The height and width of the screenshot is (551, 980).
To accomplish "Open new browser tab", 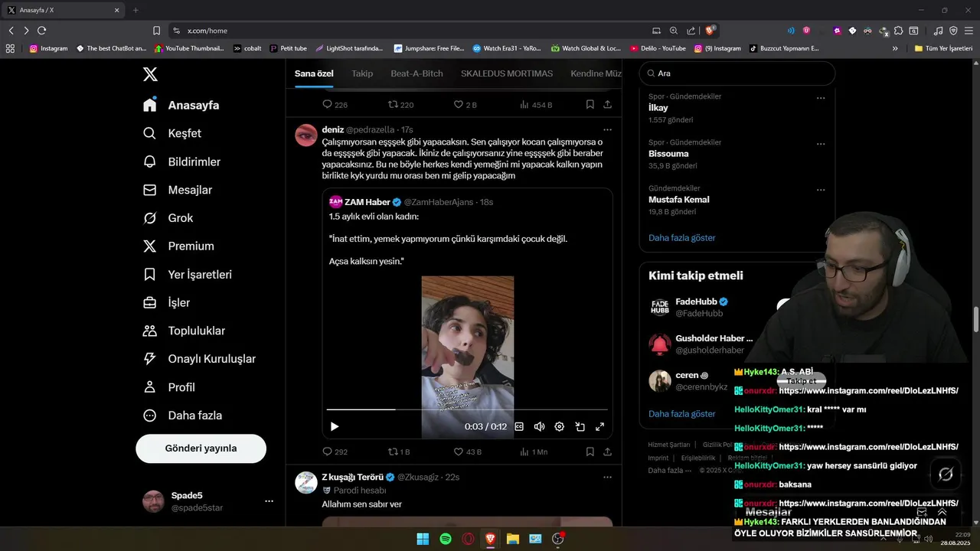I will point(136,10).
